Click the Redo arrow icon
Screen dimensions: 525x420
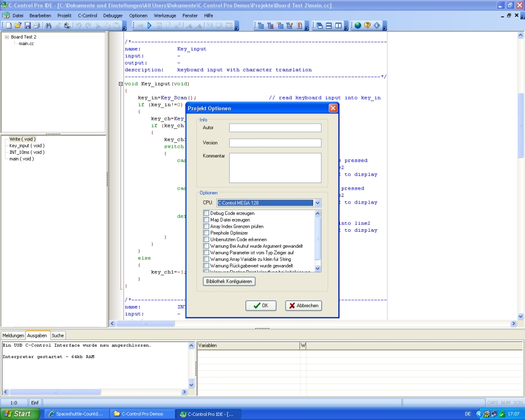click(88, 26)
